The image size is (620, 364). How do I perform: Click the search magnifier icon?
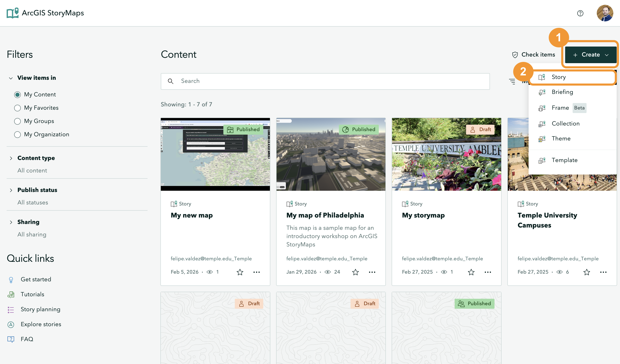click(171, 81)
